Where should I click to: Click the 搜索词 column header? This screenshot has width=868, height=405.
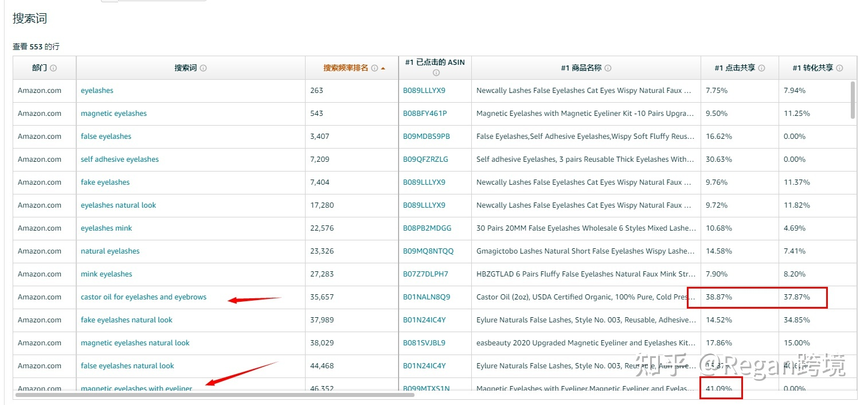pyautogui.click(x=191, y=68)
